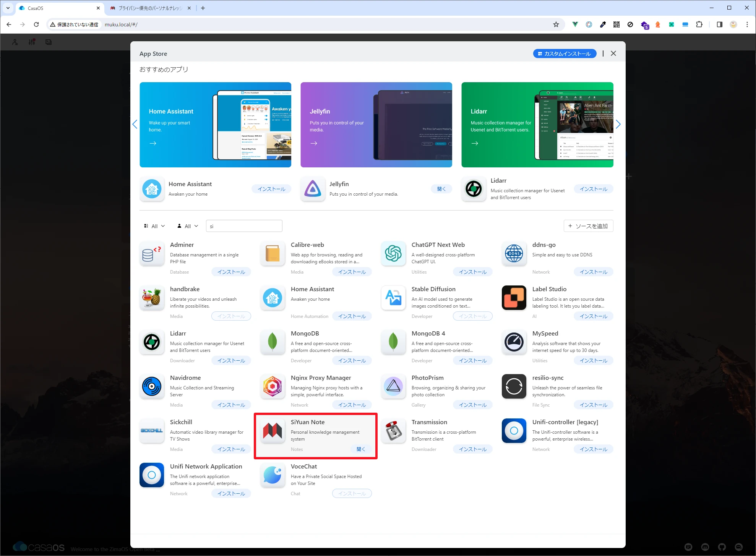
Task: Click the CasaOS user account icon
Action: (15, 42)
